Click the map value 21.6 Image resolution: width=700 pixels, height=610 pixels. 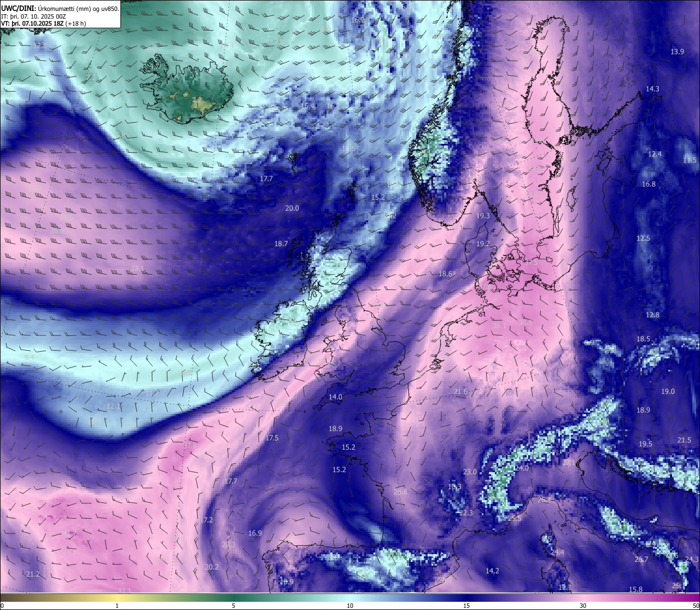pyautogui.click(x=460, y=391)
